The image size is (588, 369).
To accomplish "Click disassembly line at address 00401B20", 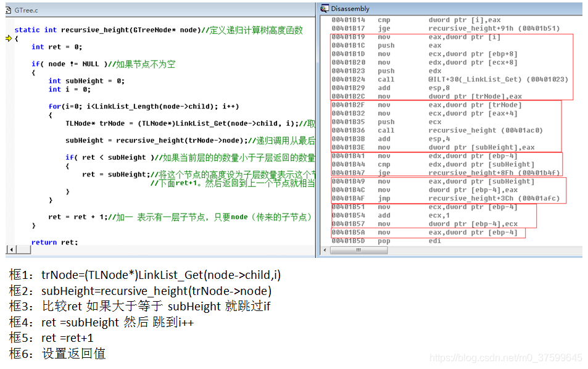I will pyautogui.click(x=424, y=62).
